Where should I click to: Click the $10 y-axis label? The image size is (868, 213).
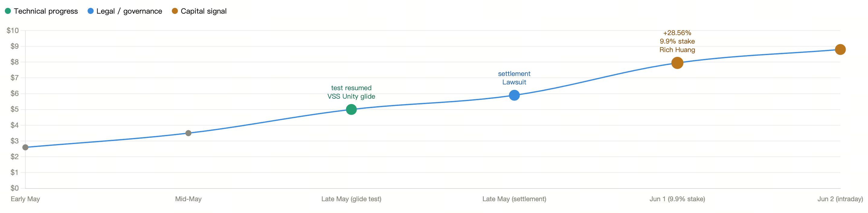click(13, 31)
